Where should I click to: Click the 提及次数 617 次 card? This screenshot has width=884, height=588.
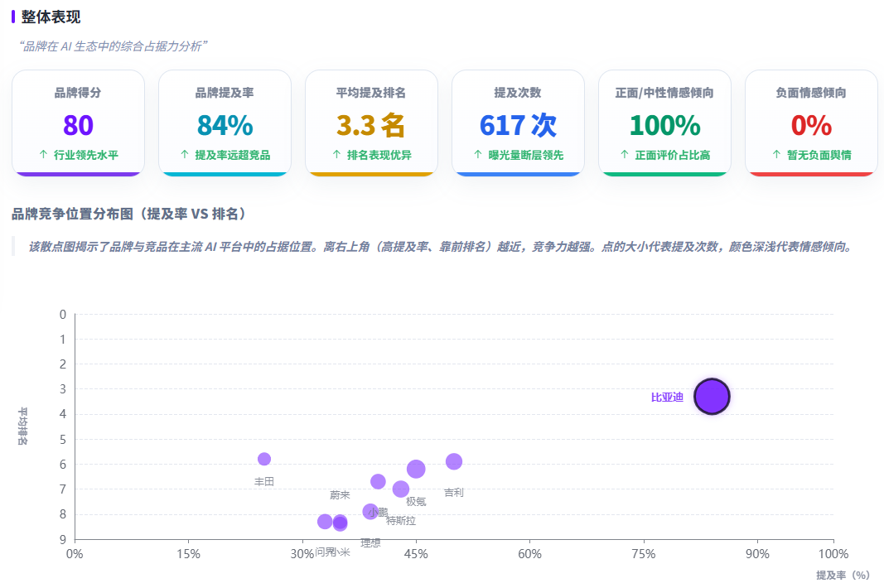click(x=518, y=123)
